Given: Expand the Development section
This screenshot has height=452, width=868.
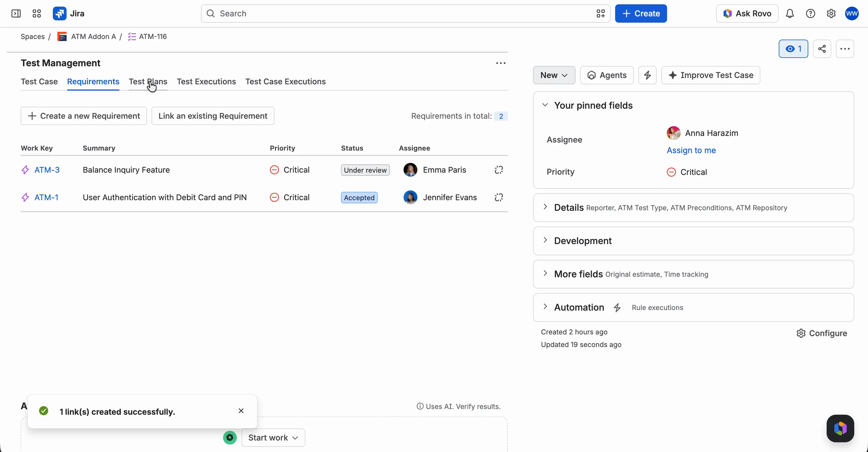Looking at the screenshot, I should (545, 240).
